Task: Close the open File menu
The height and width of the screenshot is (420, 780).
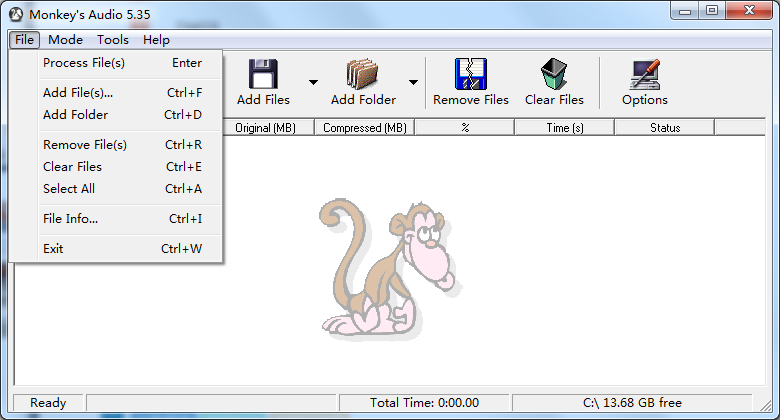Action: [x=24, y=40]
